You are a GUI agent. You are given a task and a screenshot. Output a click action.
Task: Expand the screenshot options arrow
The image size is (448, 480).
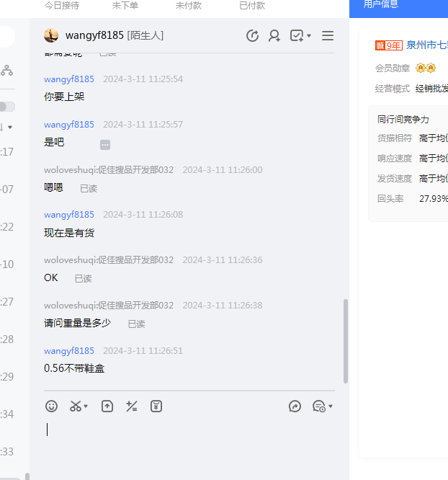86,406
